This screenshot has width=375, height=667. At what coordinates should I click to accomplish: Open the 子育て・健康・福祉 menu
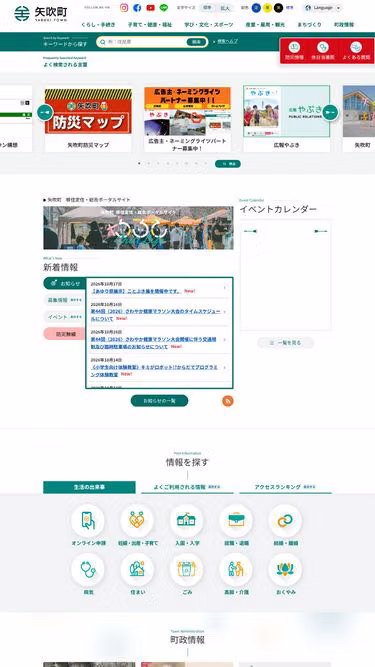point(150,25)
